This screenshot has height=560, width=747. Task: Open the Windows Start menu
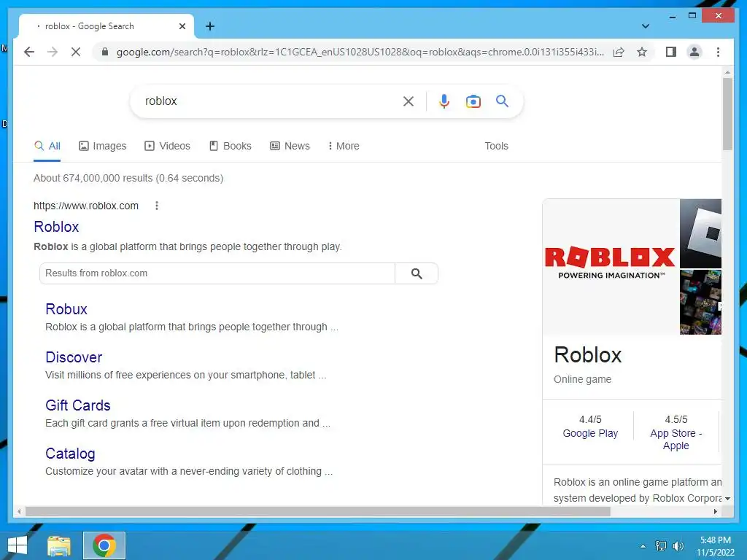(18, 545)
